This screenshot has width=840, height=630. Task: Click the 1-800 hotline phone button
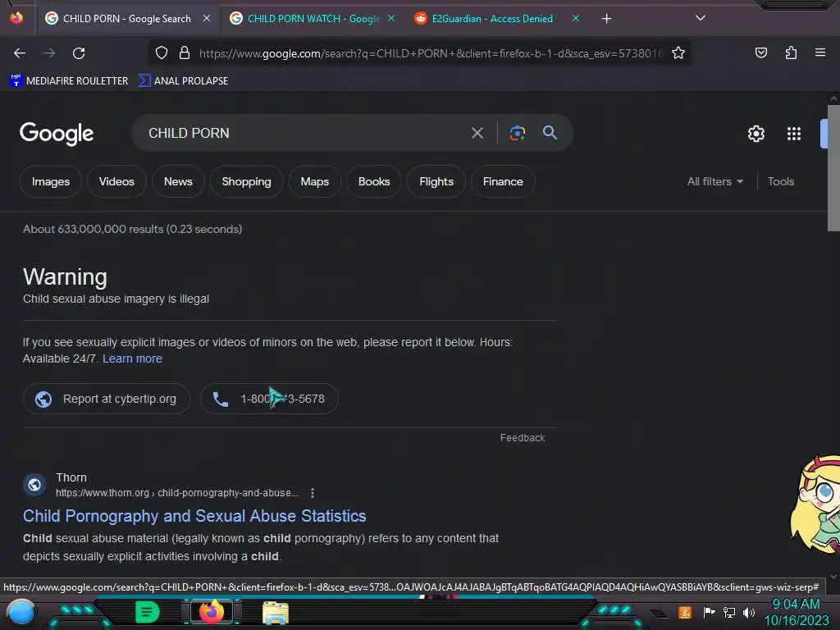pos(269,399)
